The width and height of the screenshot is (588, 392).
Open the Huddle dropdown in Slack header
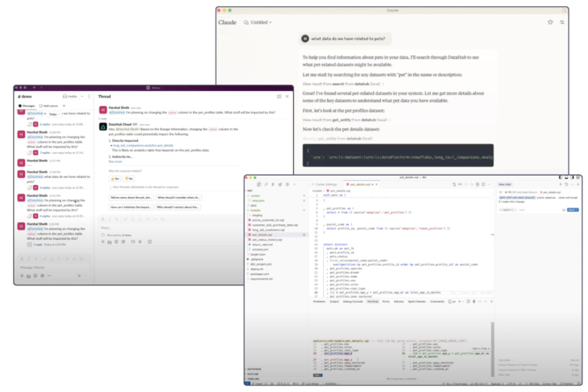pyautogui.click(x=73, y=96)
